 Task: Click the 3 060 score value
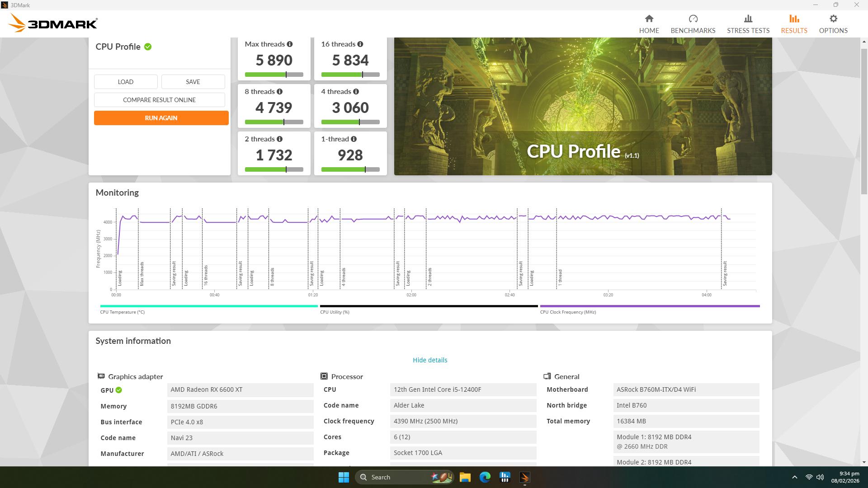click(350, 108)
